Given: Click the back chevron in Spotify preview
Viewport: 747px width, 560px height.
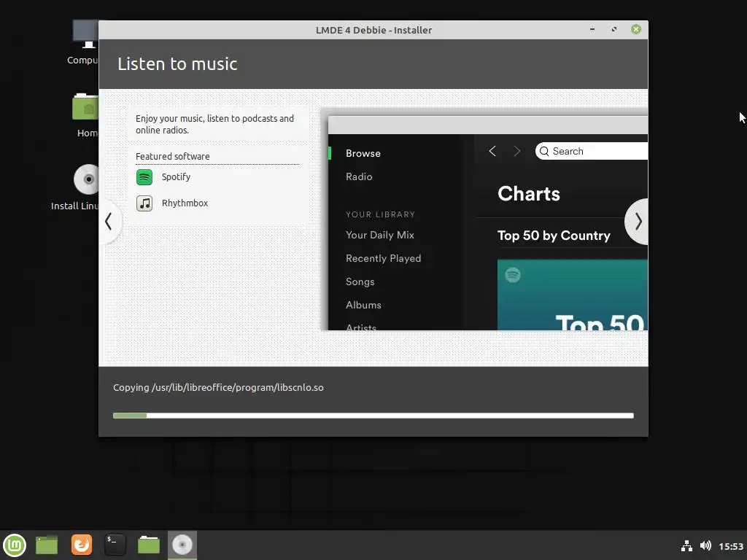Looking at the screenshot, I should pos(492,152).
